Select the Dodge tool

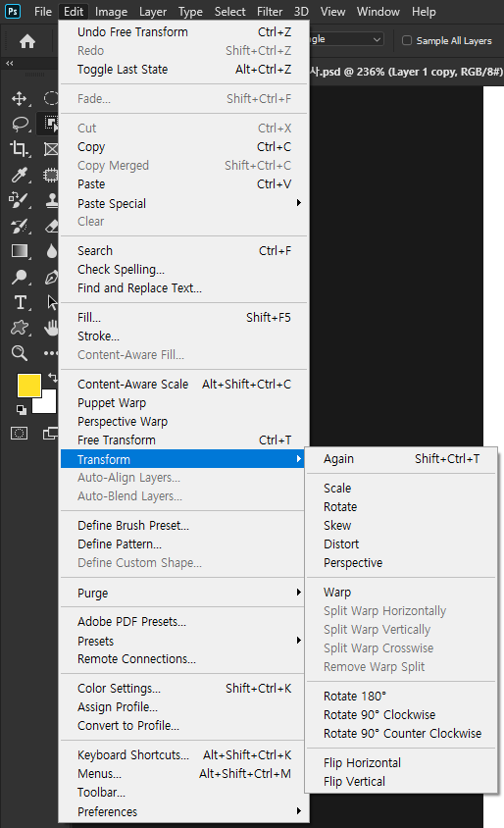(20, 277)
